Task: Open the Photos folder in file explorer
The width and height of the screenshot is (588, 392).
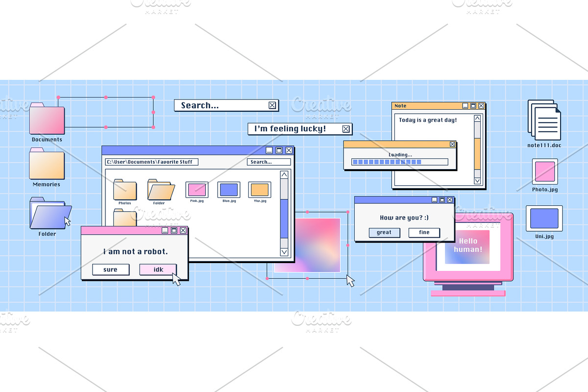Action: click(125, 190)
